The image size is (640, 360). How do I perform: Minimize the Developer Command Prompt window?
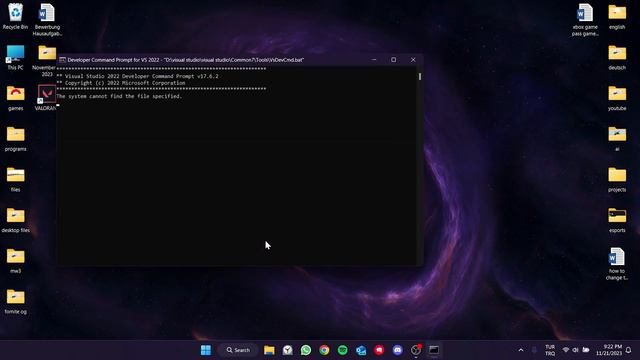[x=374, y=60]
